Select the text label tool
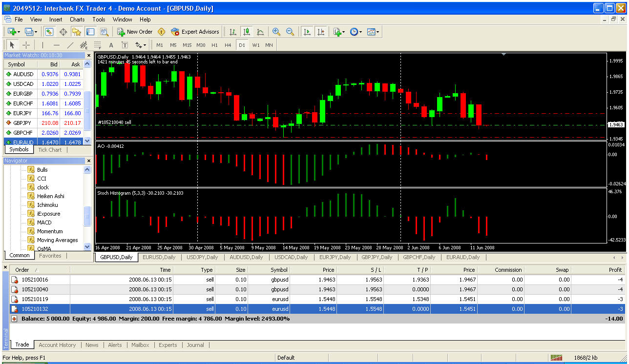Image resolution: width=629 pixels, height=364 pixels. [125, 45]
